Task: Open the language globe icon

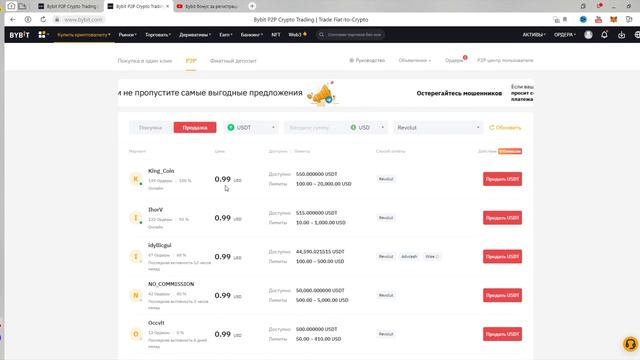Action: click(x=637, y=35)
